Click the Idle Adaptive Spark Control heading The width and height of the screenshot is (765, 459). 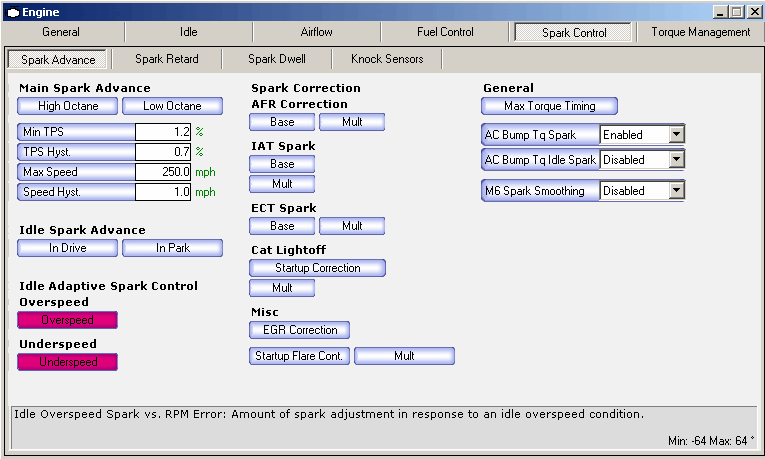[x=108, y=286]
